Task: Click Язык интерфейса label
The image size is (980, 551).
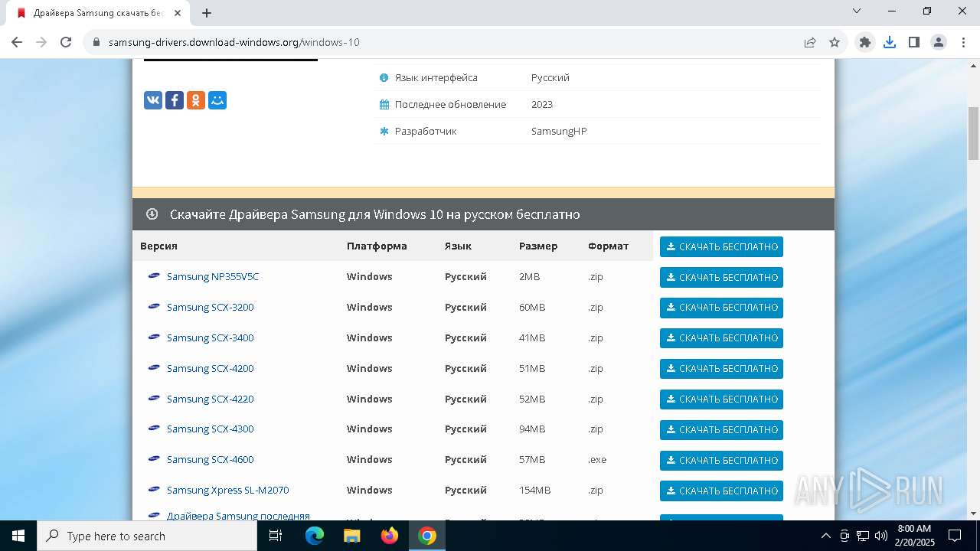Action: tap(436, 77)
